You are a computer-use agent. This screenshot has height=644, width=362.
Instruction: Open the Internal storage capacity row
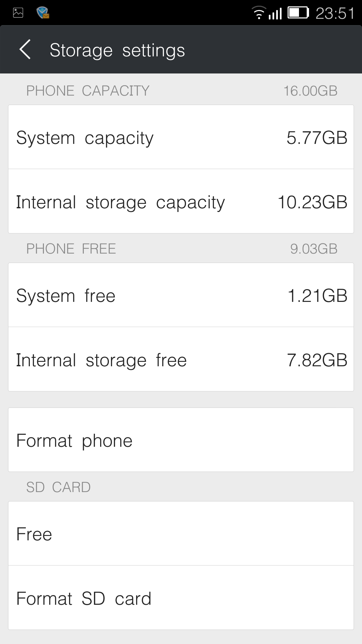[x=181, y=202]
